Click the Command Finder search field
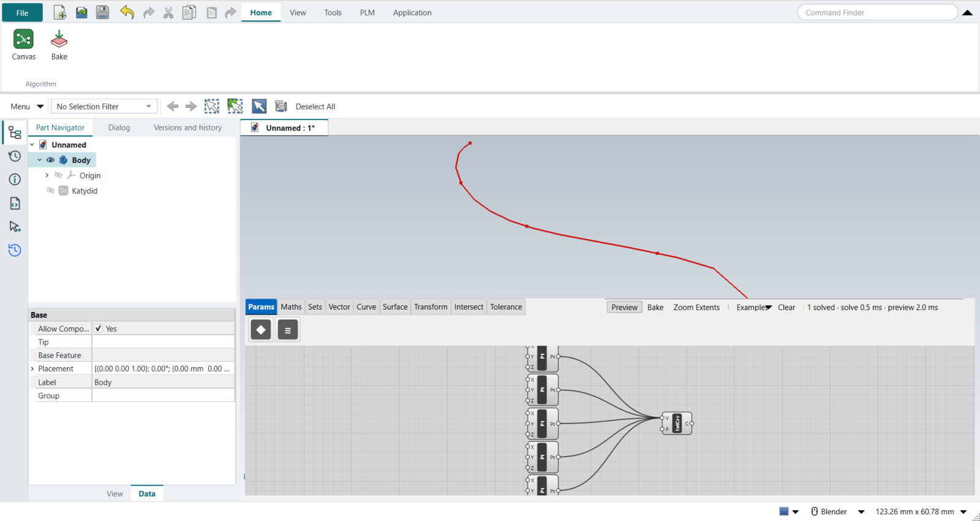Image resolution: width=980 pixels, height=521 pixels. point(877,12)
